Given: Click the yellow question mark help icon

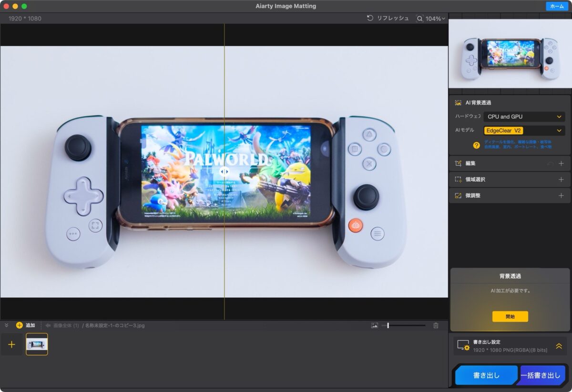Looking at the screenshot, I should pyautogui.click(x=476, y=145).
